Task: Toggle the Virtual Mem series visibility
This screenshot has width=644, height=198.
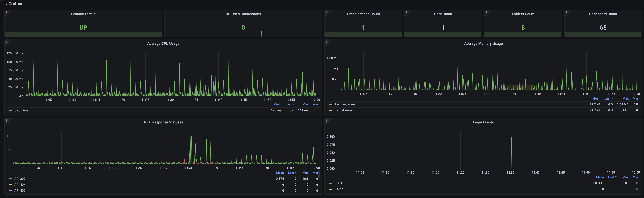Action: click(343, 111)
